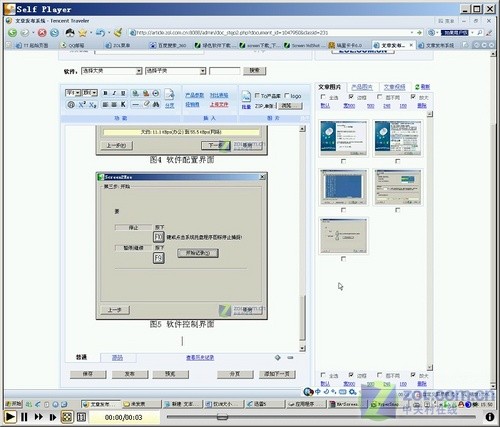
Task: Apply bold formatting in the editor toolbar
Action: pyautogui.click(x=105, y=93)
